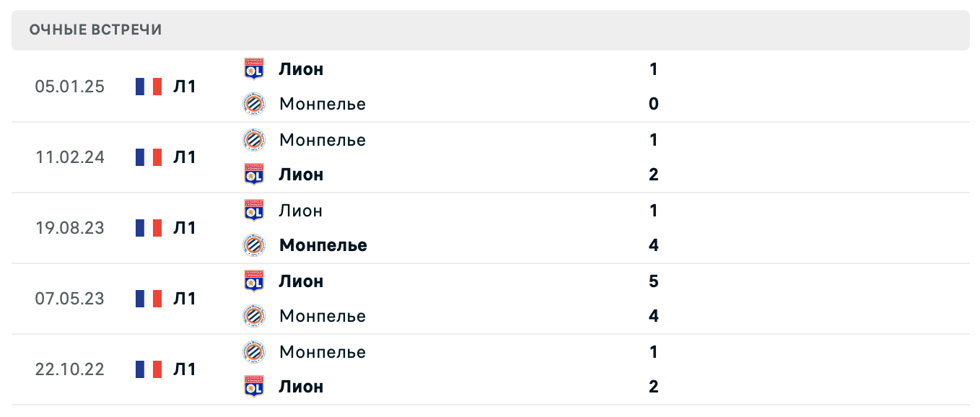The image size is (980, 417).
Task: Click Montpellier's score 4 in 19.08.23 match
Action: tap(654, 245)
